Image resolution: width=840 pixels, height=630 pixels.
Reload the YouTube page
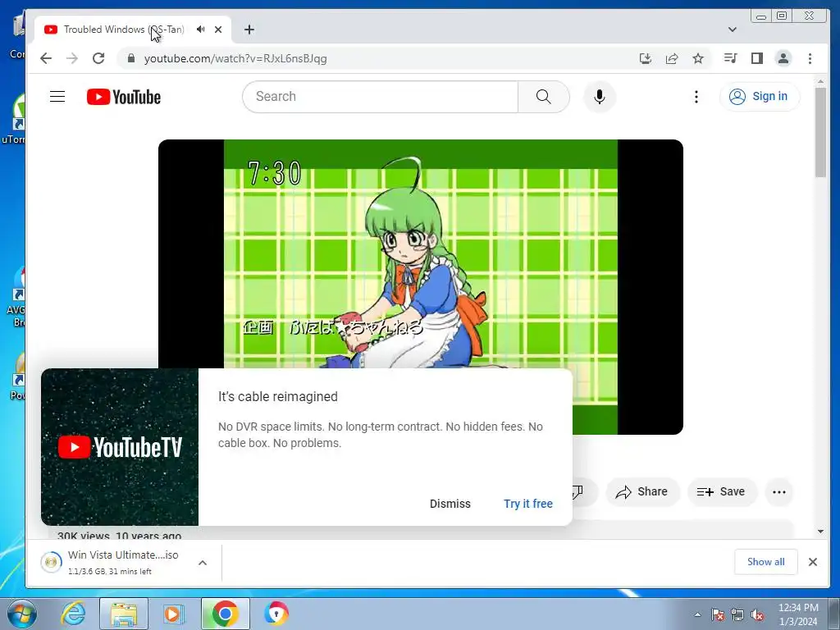pyautogui.click(x=98, y=58)
